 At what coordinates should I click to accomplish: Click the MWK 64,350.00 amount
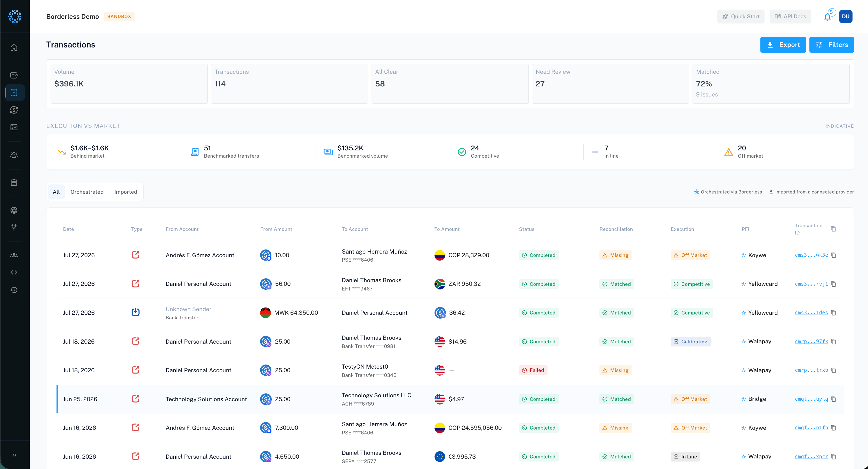(296, 313)
